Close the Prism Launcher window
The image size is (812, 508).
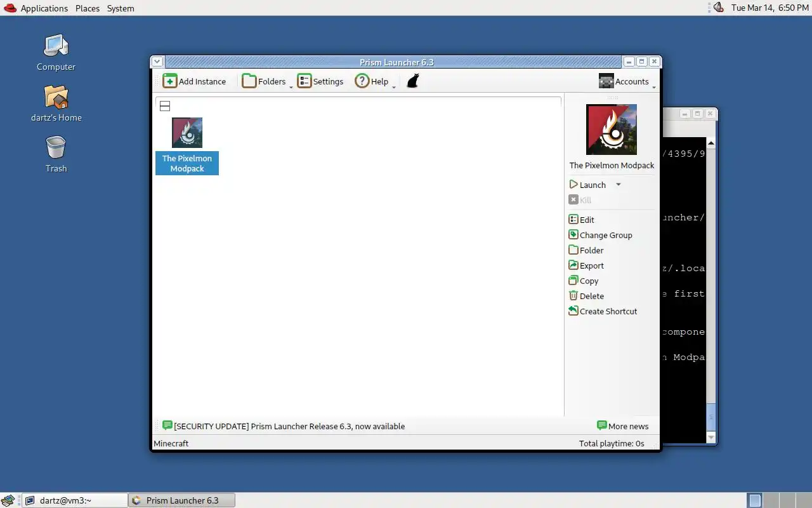654,62
